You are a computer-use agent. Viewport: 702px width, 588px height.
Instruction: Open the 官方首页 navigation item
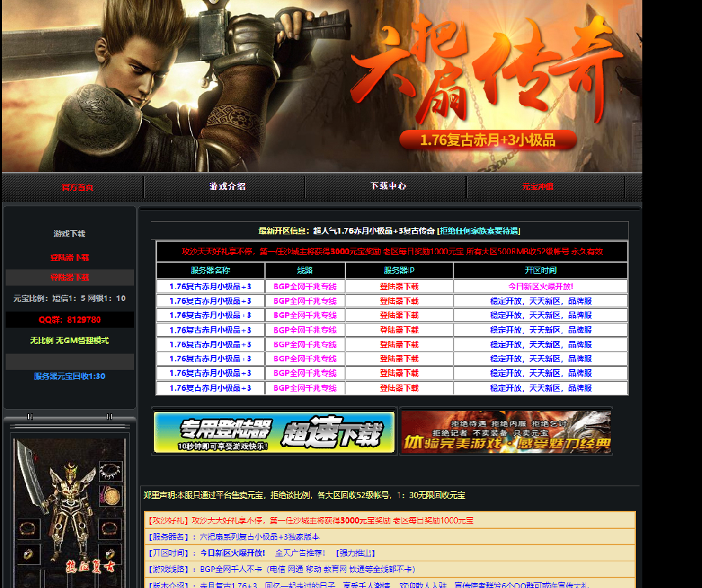point(77,187)
